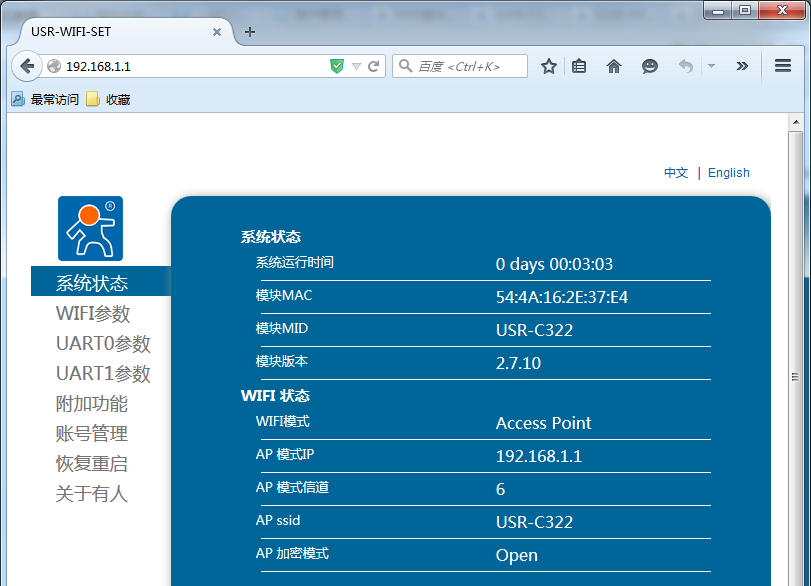Click the address bar showing 192.168.1.1
The width and height of the screenshot is (811, 586).
(150, 66)
